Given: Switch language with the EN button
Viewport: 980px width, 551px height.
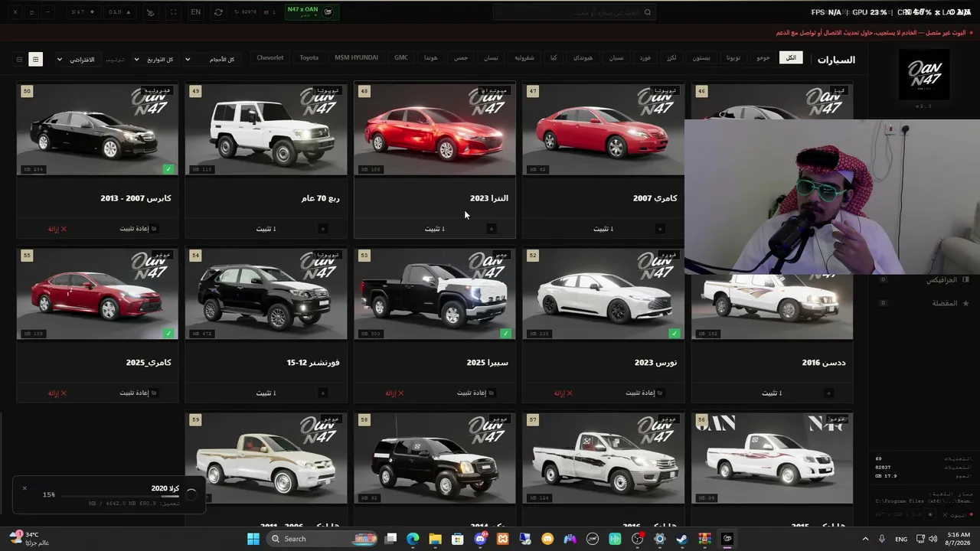Looking at the screenshot, I should click(x=196, y=12).
